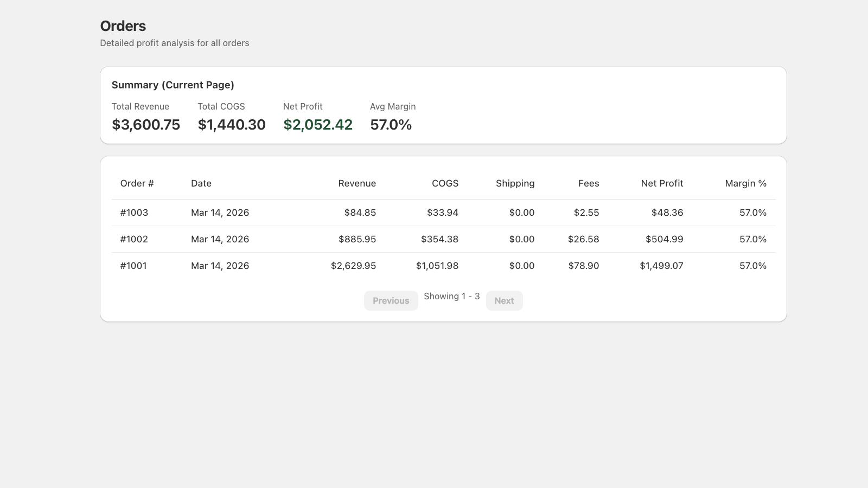
Task: Open order #1002 details
Action: tap(133, 239)
